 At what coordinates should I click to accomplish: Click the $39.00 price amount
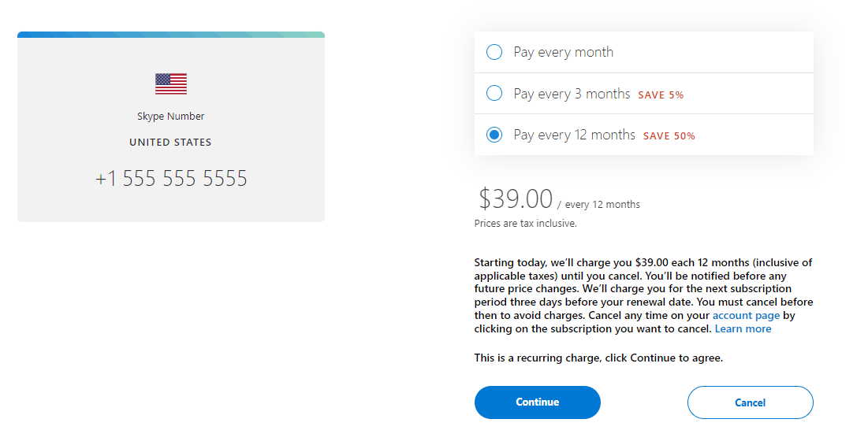coord(516,198)
